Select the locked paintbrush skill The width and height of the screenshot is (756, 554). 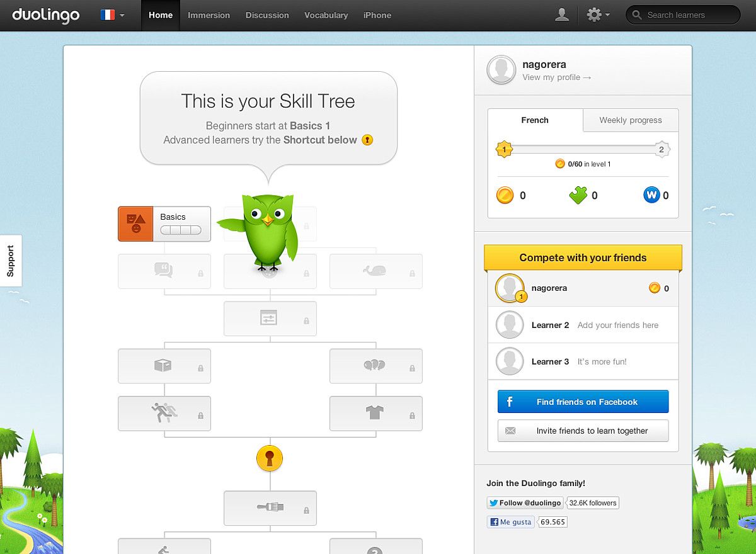tap(270, 508)
